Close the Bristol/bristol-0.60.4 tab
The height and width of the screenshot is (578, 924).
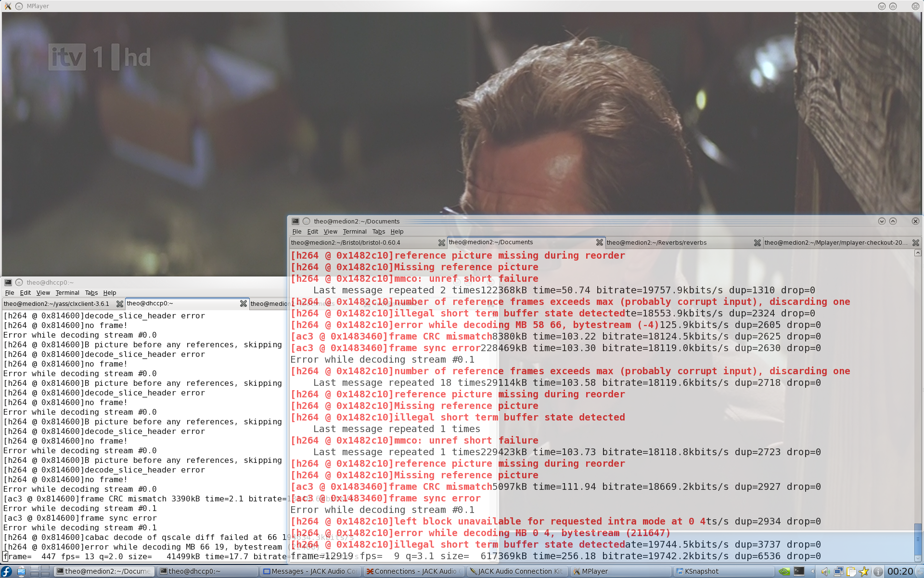[x=442, y=243]
